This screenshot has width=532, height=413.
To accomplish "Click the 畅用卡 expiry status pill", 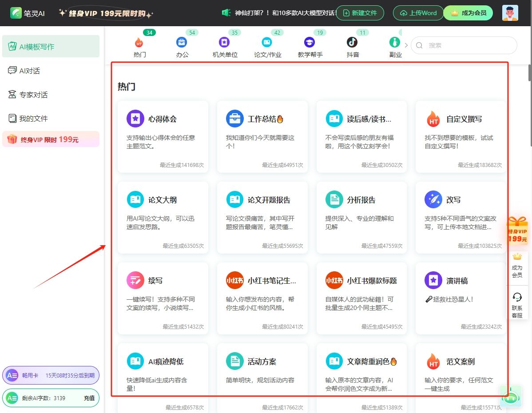I will pyautogui.click(x=51, y=375).
